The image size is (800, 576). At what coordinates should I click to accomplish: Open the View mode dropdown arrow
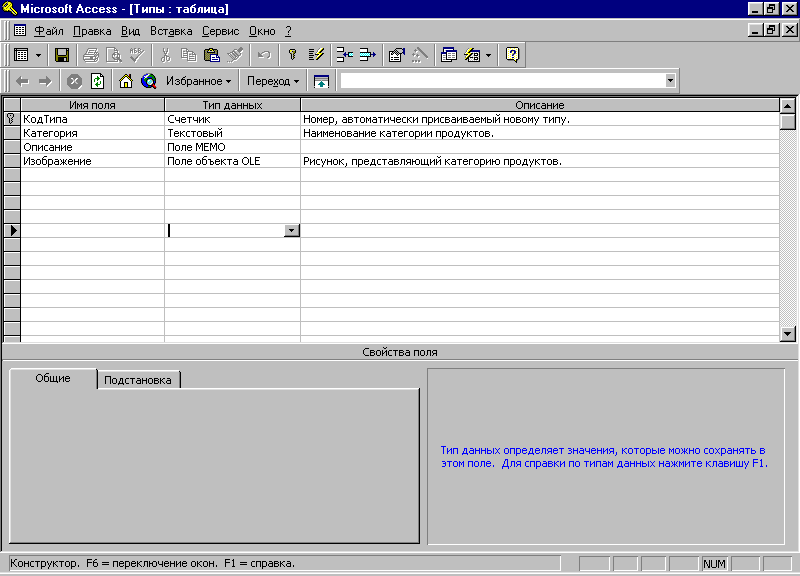38,55
